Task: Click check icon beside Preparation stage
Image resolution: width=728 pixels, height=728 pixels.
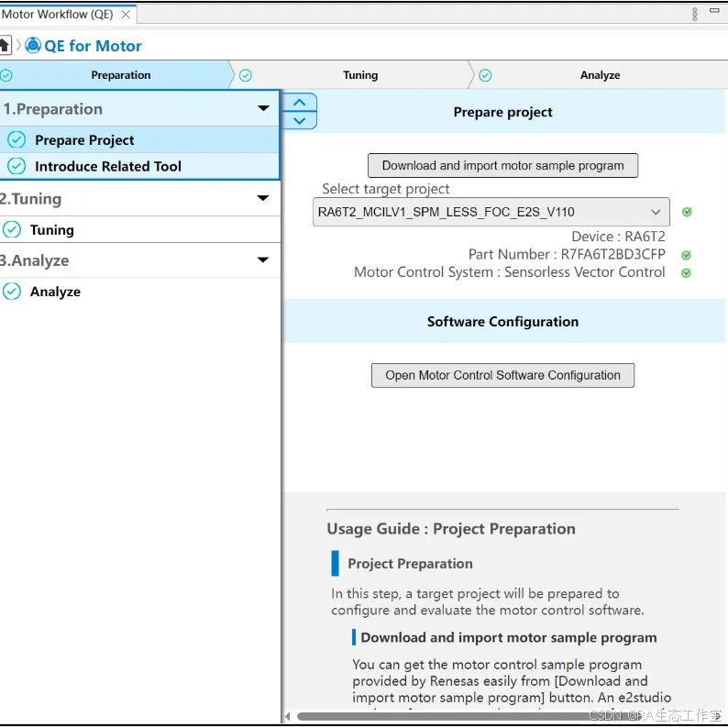Action: [6, 75]
